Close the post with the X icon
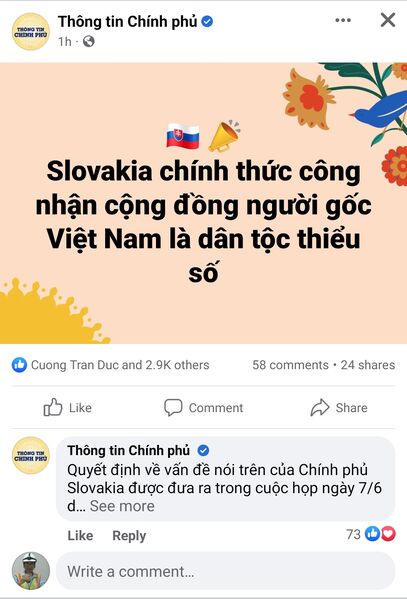This screenshot has height=599, width=407. coord(388,20)
